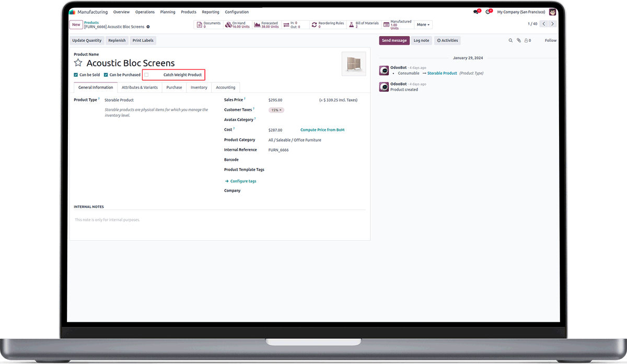This screenshot has height=364, width=627.
Task: Click the Cost $287.00 field
Action: (275, 130)
